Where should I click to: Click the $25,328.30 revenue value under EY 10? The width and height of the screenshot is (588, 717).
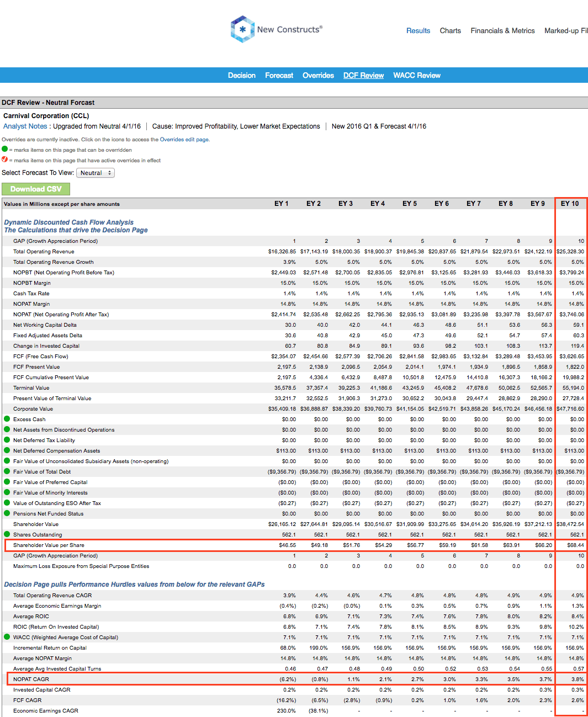tap(570, 252)
